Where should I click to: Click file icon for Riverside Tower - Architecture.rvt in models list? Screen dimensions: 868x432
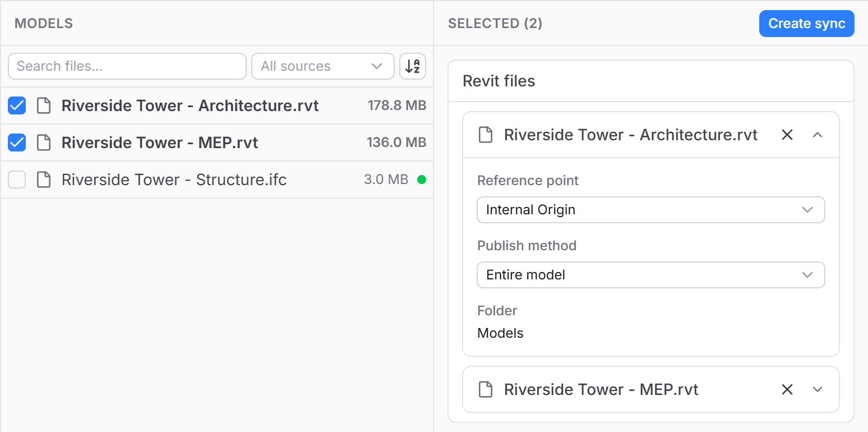(x=44, y=105)
